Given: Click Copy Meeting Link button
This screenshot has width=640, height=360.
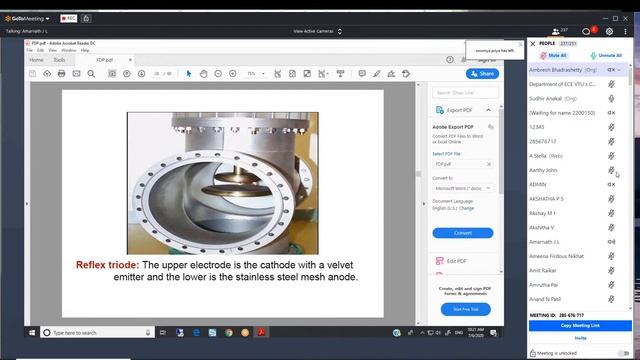Looking at the screenshot, I should (580, 326).
